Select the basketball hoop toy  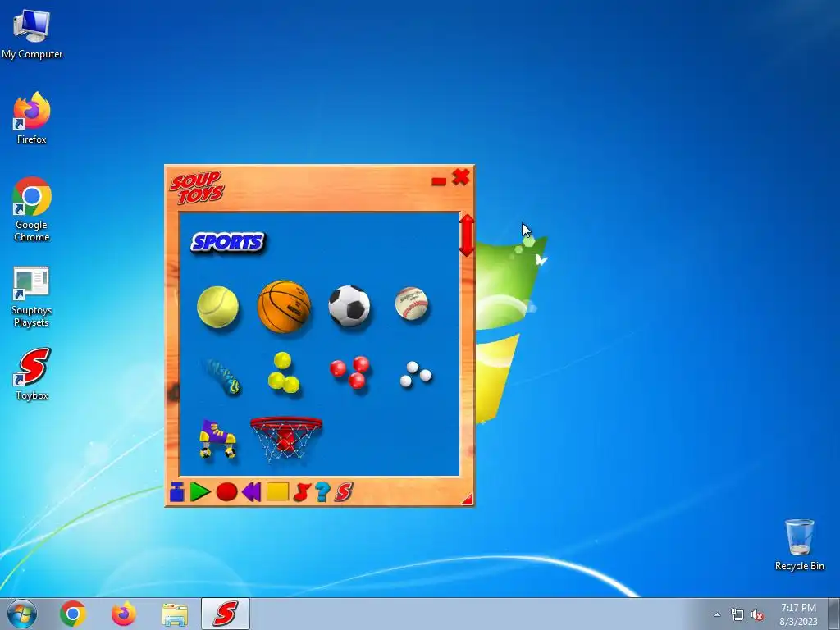point(286,439)
